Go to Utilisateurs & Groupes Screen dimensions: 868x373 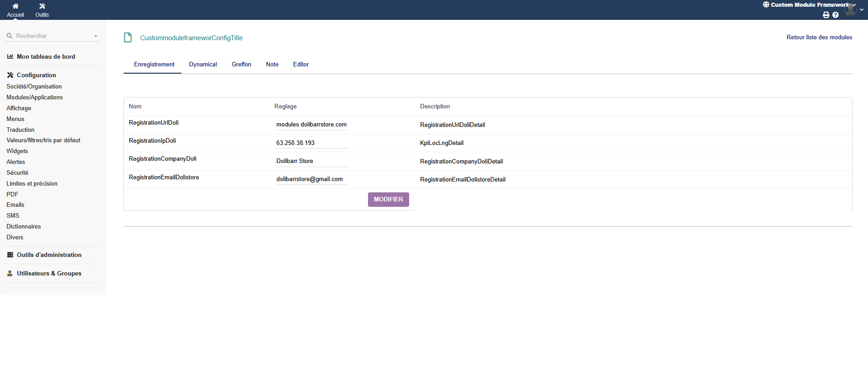pos(49,274)
